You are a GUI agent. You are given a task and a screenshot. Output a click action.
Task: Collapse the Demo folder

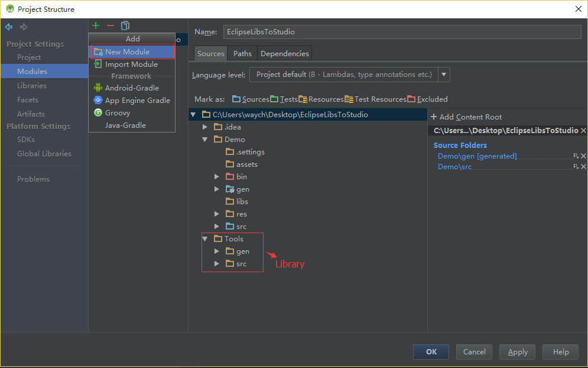205,139
